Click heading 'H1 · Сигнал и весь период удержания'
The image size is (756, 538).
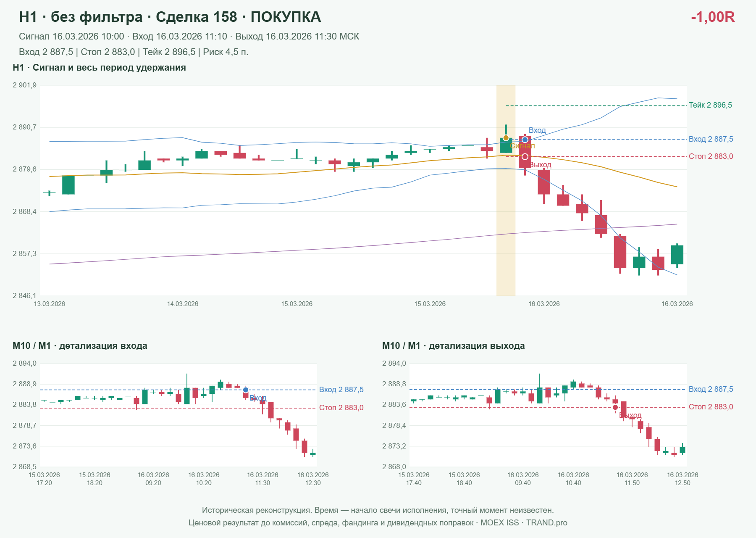(x=99, y=68)
